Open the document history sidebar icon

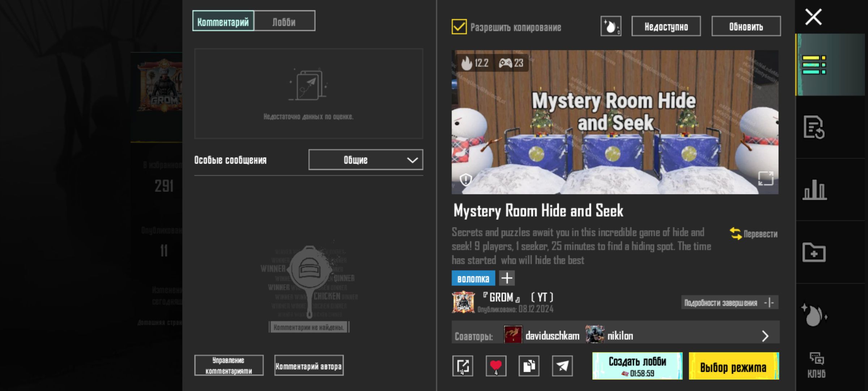tap(814, 127)
